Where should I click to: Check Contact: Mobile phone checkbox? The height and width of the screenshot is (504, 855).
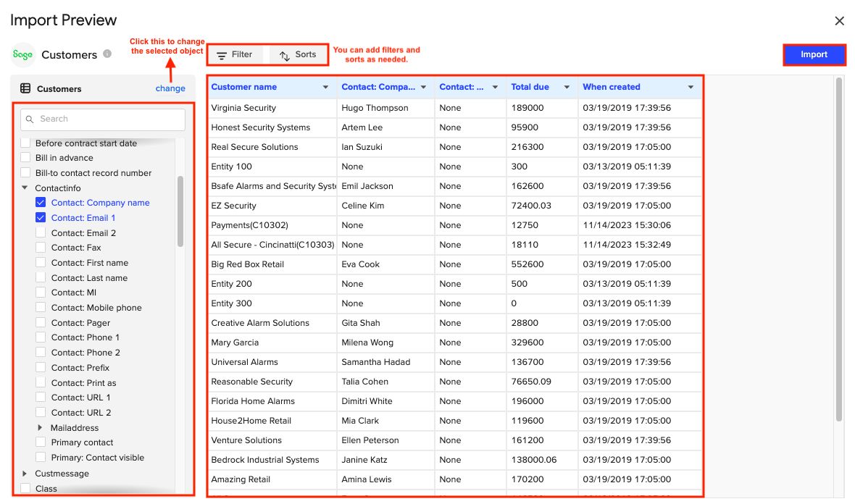(41, 307)
